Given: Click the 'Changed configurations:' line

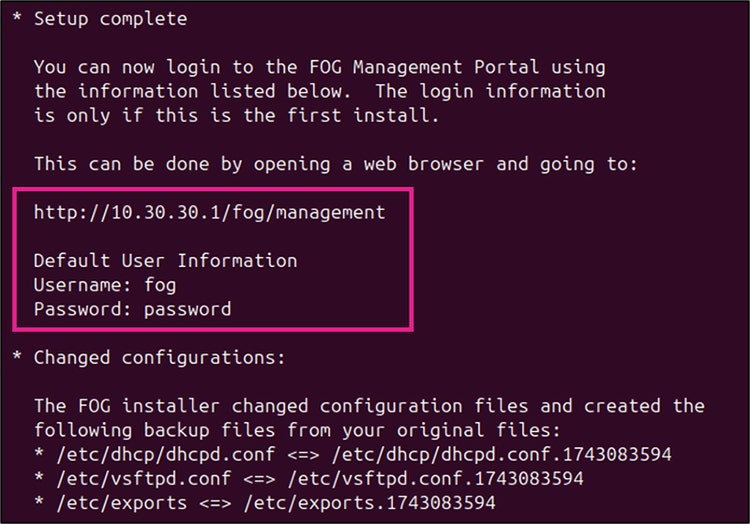Looking at the screenshot, I should (x=159, y=358).
